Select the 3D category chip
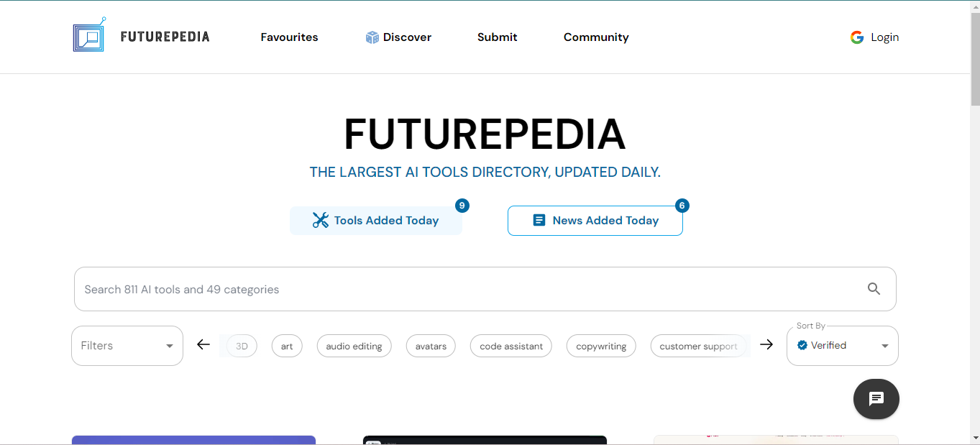Viewport: 980px width, 445px height. pyautogui.click(x=242, y=346)
